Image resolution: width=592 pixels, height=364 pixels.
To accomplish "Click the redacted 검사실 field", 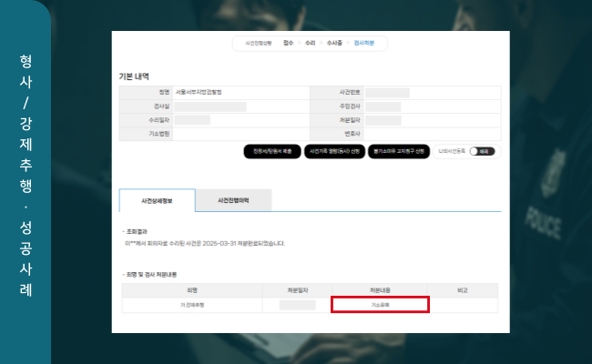I will pyautogui.click(x=210, y=106).
